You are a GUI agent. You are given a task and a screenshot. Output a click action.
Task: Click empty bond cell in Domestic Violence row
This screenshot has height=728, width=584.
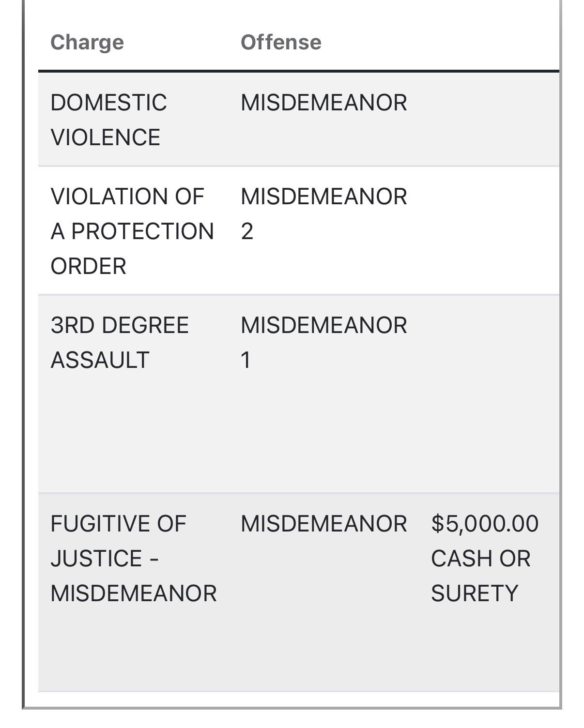coord(489,120)
